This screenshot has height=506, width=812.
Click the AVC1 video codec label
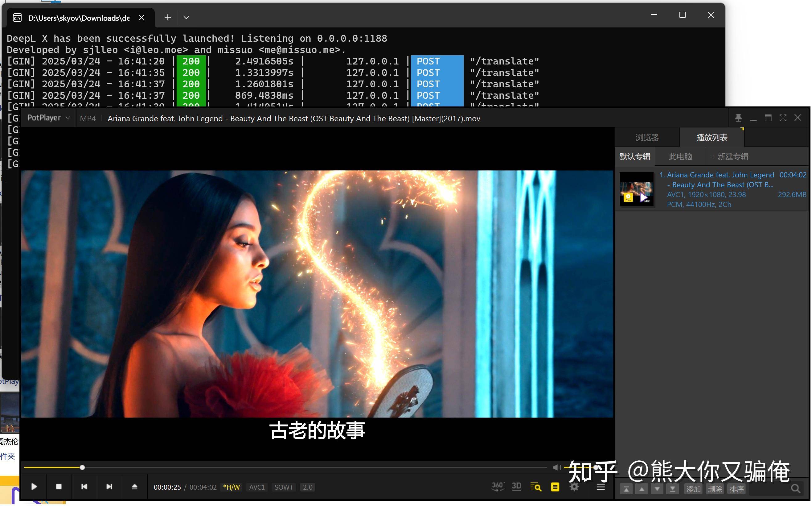(x=257, y=487)
